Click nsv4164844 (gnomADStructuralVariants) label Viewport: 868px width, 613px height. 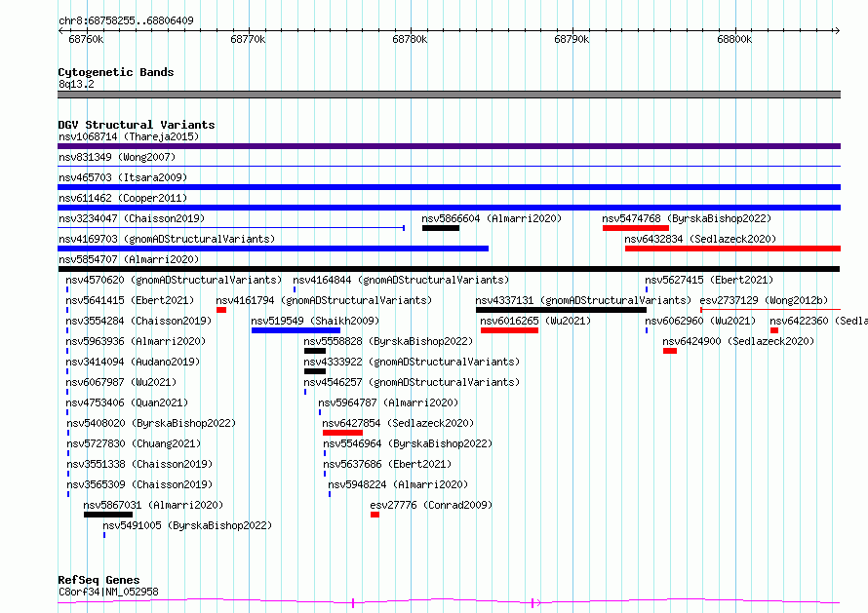click(401, 280)
